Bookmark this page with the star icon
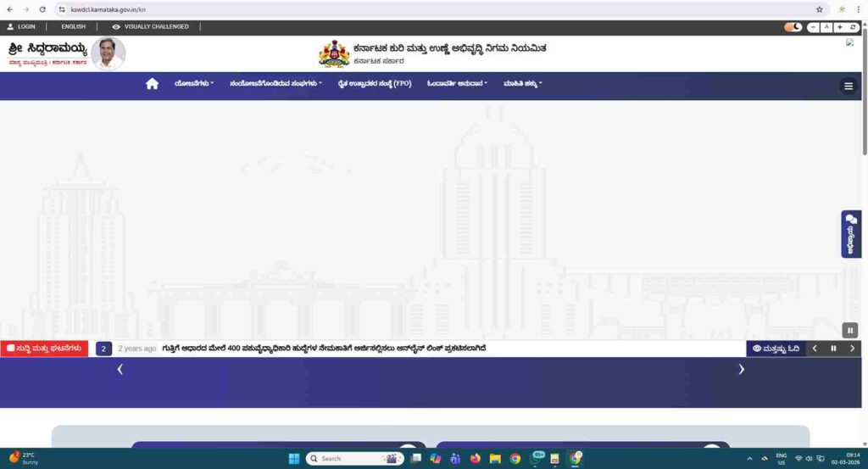 point(820,9)
